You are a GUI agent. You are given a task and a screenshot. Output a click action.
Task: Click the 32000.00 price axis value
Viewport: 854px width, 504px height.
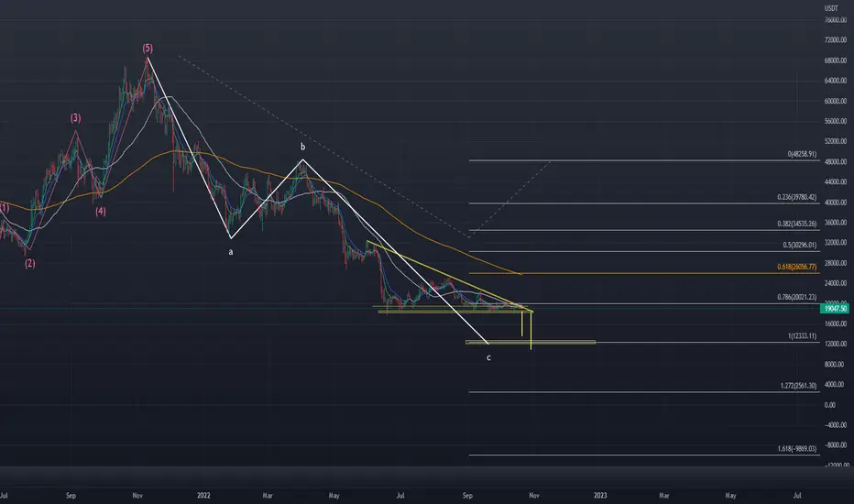click(836, 243)
